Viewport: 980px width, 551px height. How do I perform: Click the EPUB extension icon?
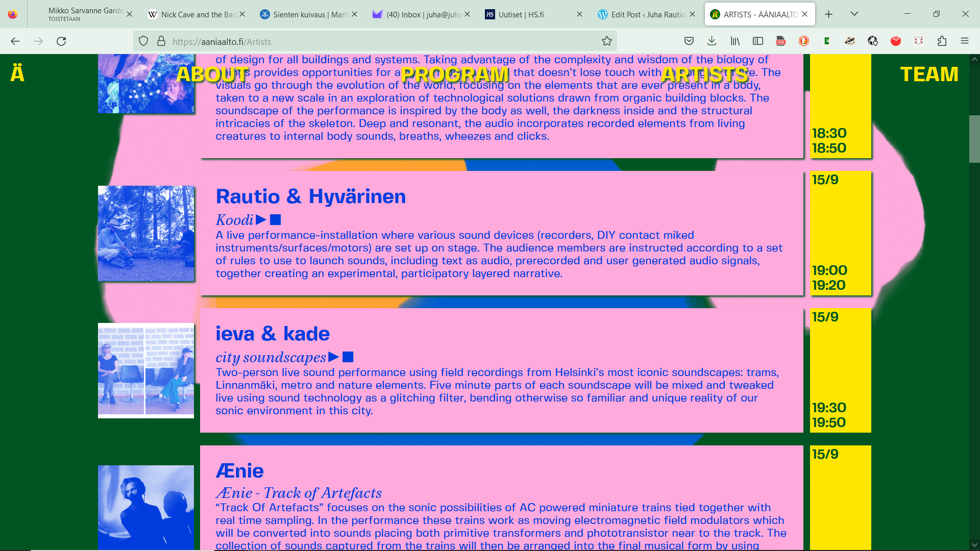[781, 41]
